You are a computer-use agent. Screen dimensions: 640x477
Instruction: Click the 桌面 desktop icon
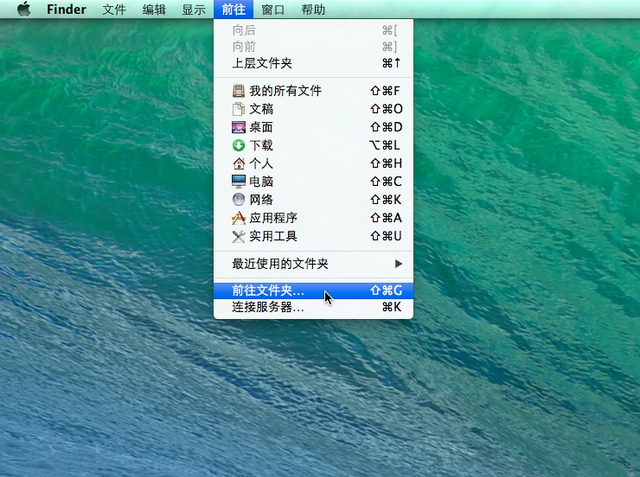(x=238, y=127)
